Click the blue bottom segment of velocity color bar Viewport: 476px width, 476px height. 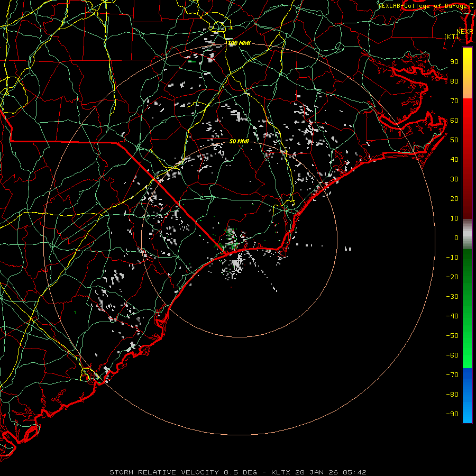point(467,396)
